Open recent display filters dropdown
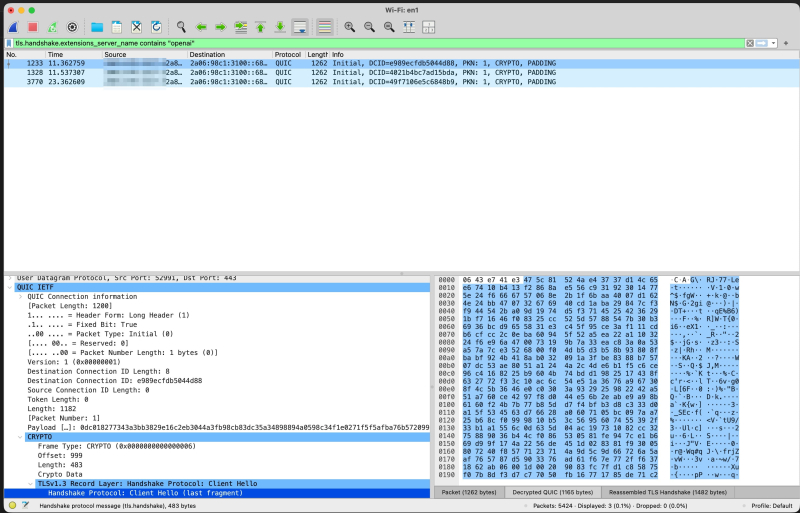The width and height of the screenshot is (800, 513). pyautogui.click(x=773, y=43)
